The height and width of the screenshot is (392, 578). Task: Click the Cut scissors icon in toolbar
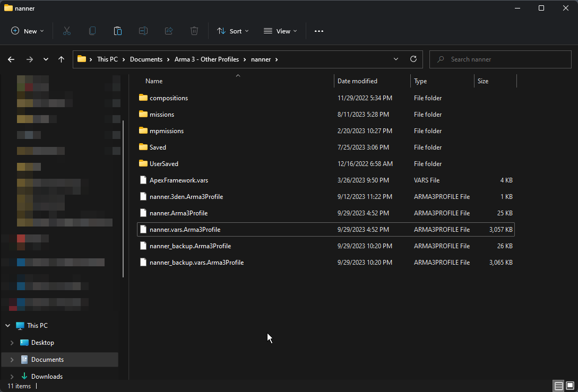point(67,31)
